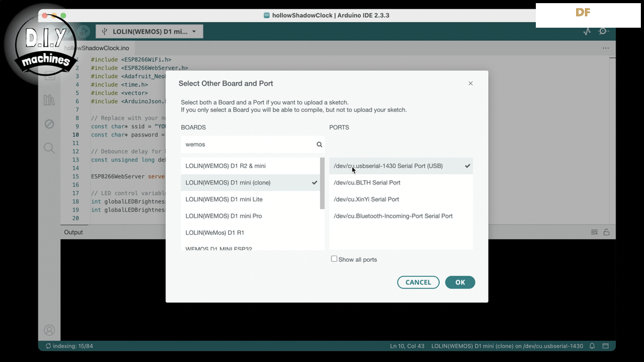This screenshot has width=644, height=362.
Task: Select LOLIN(WEMOS) D1 R2 & mini board
Action: pyautogui.click(x=250, y=166)
